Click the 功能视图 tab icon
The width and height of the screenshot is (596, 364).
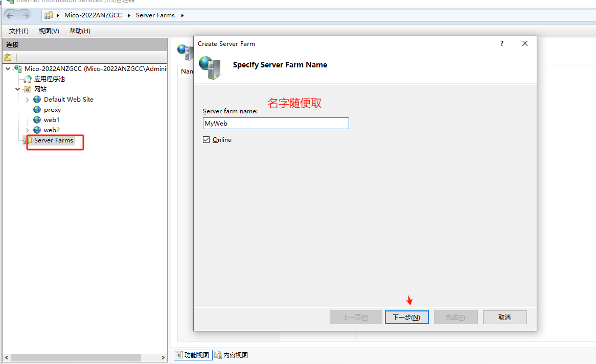tap(179, 355)
